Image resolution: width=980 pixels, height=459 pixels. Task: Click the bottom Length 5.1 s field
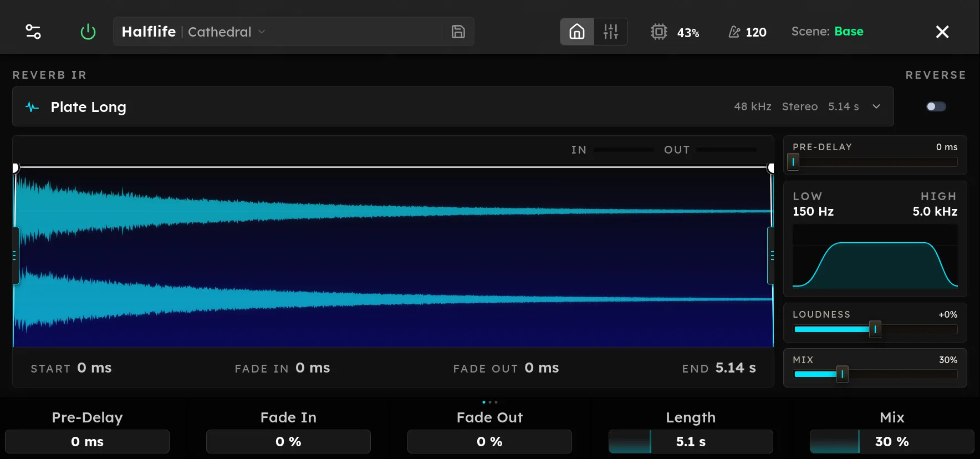point(691,442)
